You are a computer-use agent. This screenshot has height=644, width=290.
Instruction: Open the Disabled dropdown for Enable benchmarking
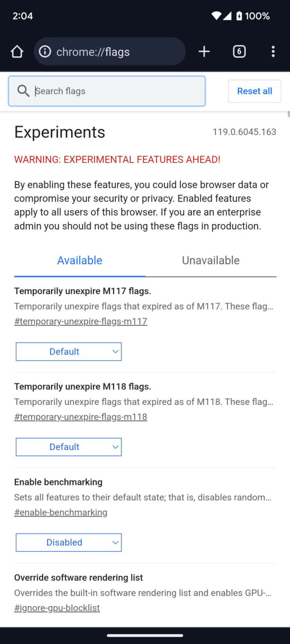click(68, 542)
